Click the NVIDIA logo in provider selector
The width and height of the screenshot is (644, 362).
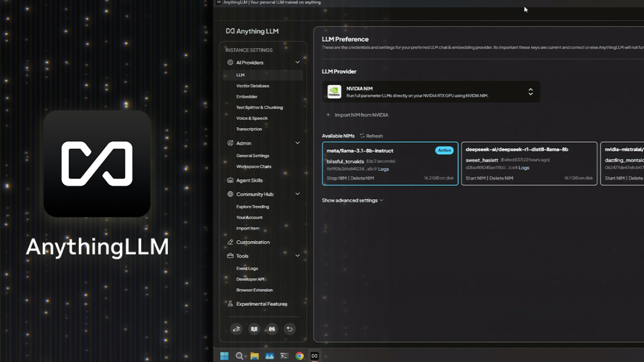pos(334,92)
